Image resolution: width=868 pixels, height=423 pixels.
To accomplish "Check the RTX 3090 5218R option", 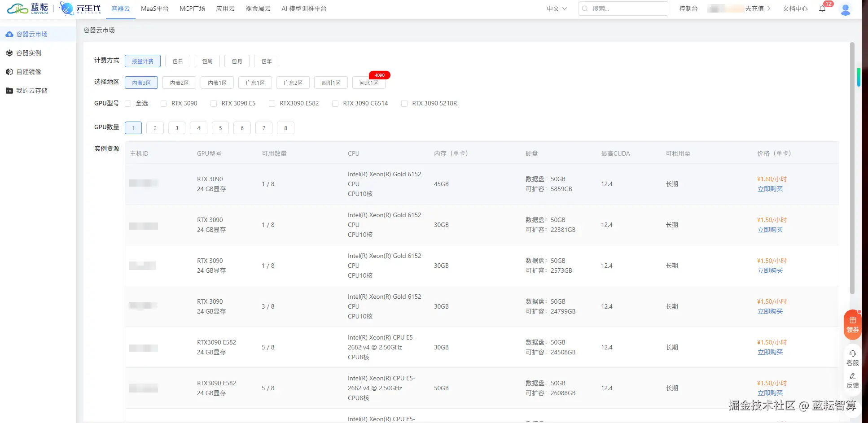I will click(x=404, y=104).
